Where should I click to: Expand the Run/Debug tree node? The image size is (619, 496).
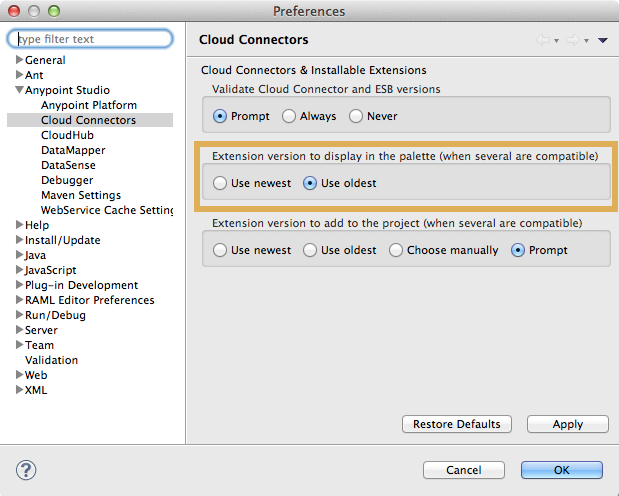click(19, 315)
